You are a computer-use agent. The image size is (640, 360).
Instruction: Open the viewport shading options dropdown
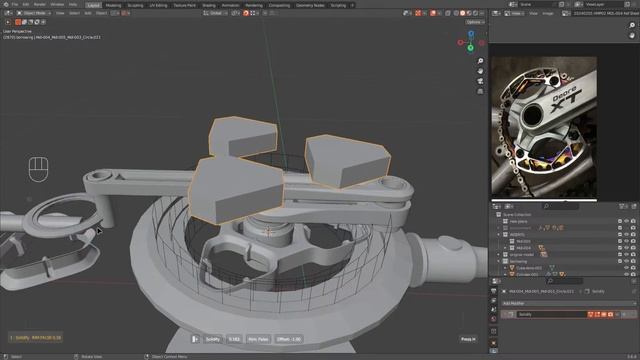coord(482,13)
